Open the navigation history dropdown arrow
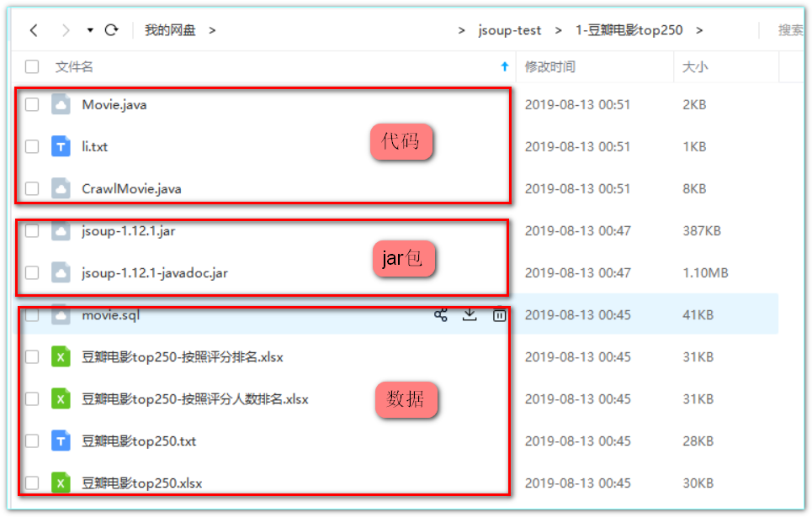Image resolution: width=812 pixels, height=517 pixels. tap(90, 30)
